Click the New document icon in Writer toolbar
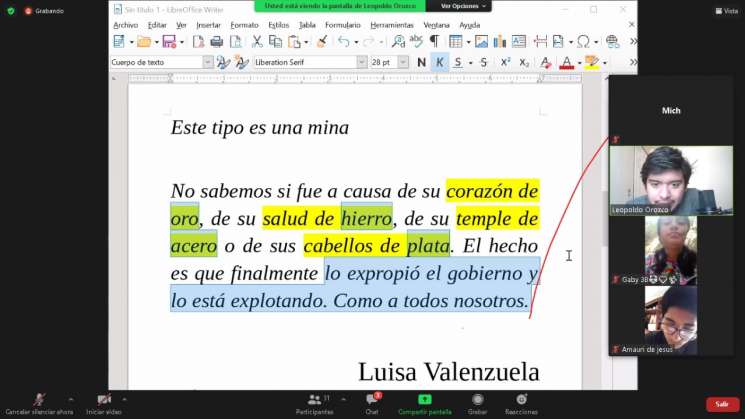Screen dimensions: 745x419 119,42
